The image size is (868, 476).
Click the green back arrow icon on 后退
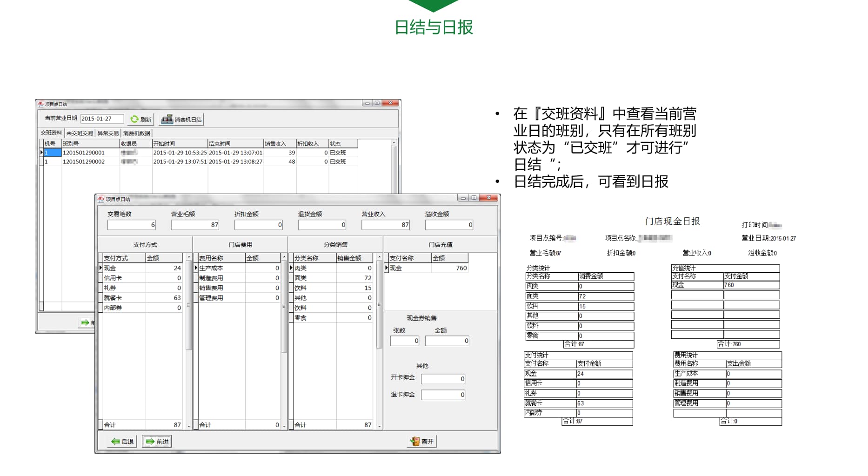[x=115, y=442]
